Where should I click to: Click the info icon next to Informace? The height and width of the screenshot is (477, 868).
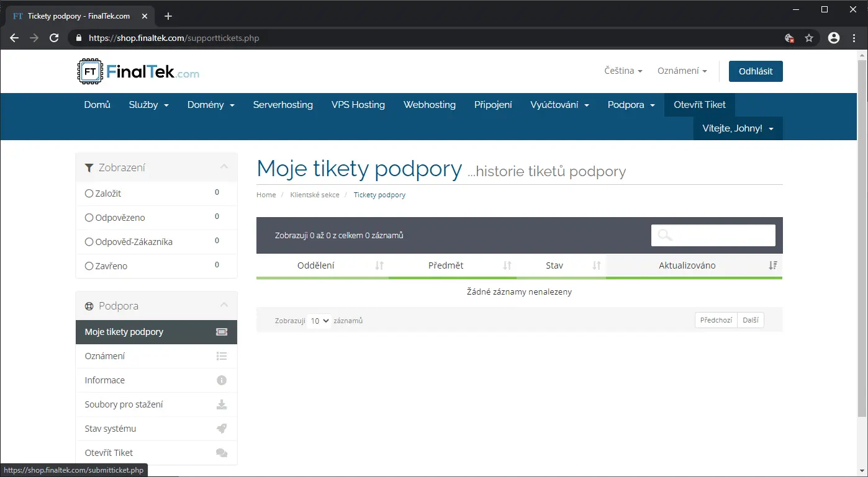point(221,380)
